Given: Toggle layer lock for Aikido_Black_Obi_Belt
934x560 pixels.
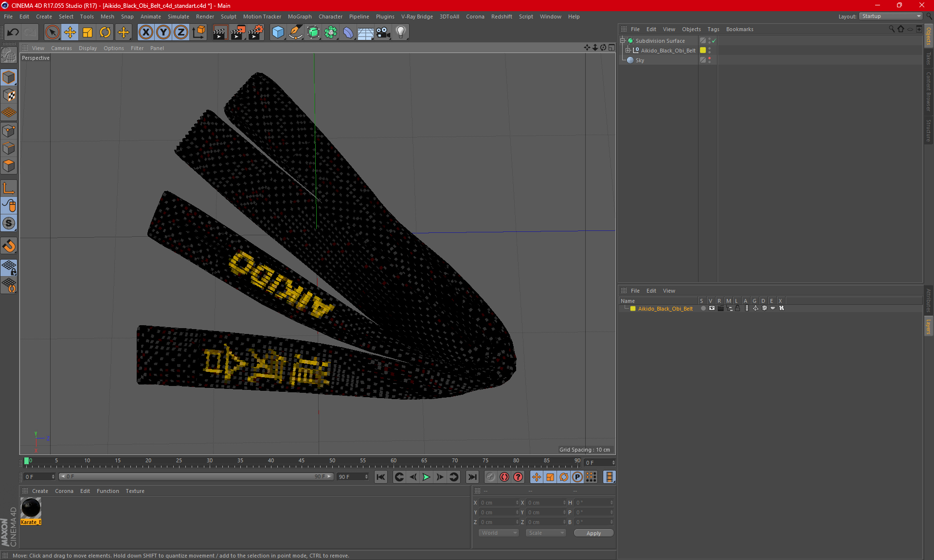Looking at the screenshot, I should [737, 308].
